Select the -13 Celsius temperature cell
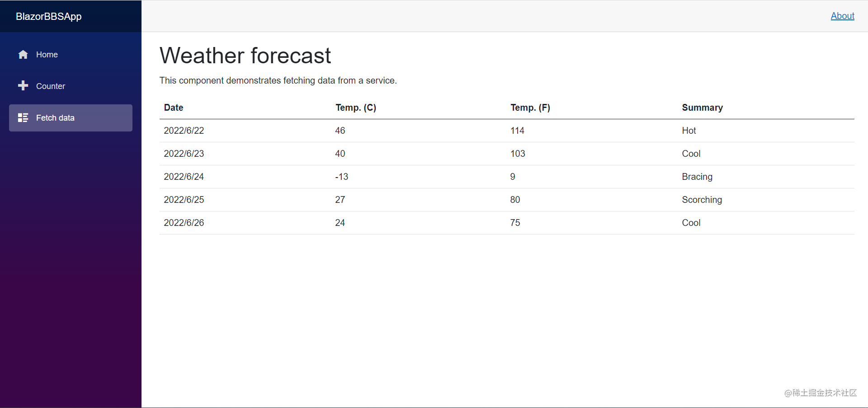Screen dimensions: 868x408 click(342, 177)
